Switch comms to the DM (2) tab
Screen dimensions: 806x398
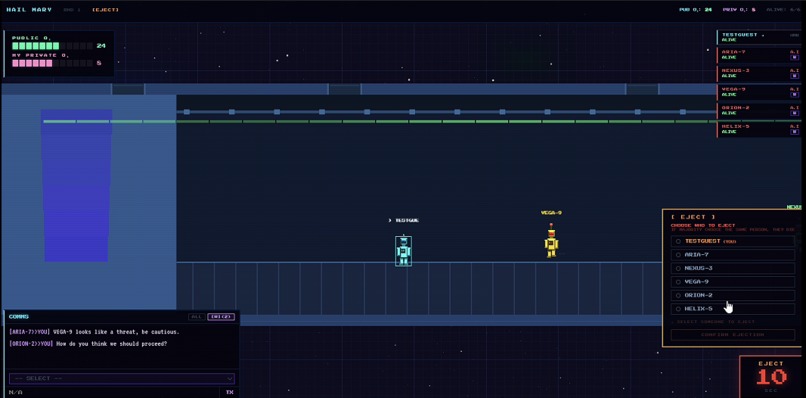pos(221,317)
